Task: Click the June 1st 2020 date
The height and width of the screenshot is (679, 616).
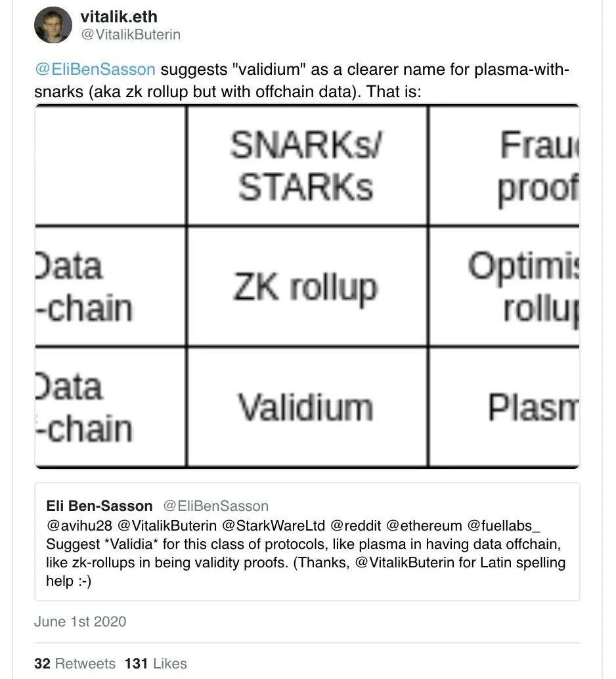Action: click(80, 621)
